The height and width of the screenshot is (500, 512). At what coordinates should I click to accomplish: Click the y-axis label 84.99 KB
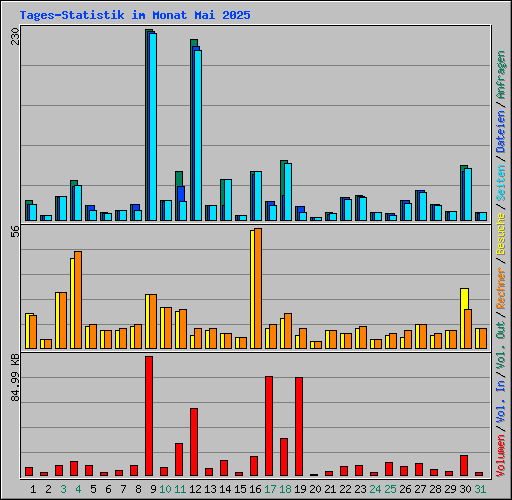pyautogui.click(x=15, y=378)
